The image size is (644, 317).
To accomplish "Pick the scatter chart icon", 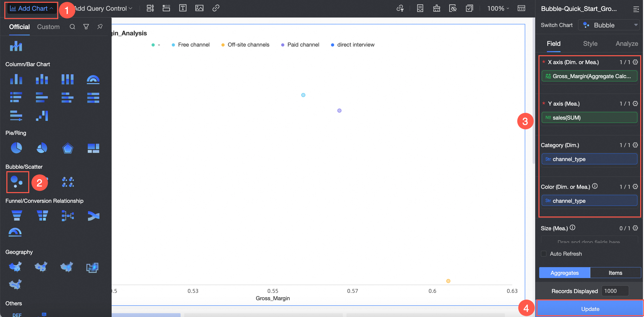I will (68, 182).
